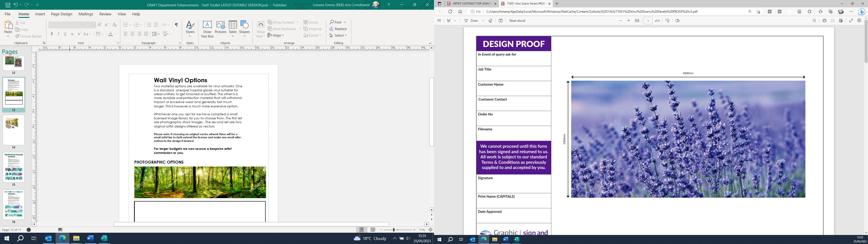Click Help question mark in Publisher title bar
The width and height of the screenshot is (868, 244).
(x=389, y=5)
